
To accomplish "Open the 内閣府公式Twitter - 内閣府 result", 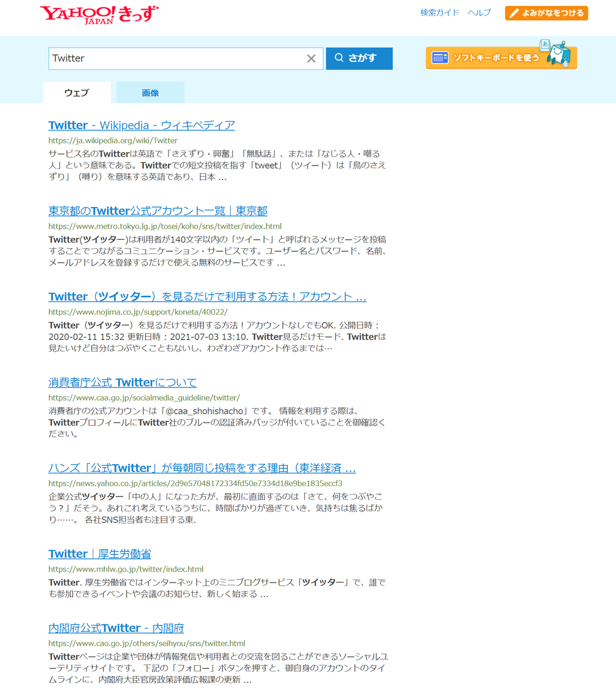I will (116, 628).
